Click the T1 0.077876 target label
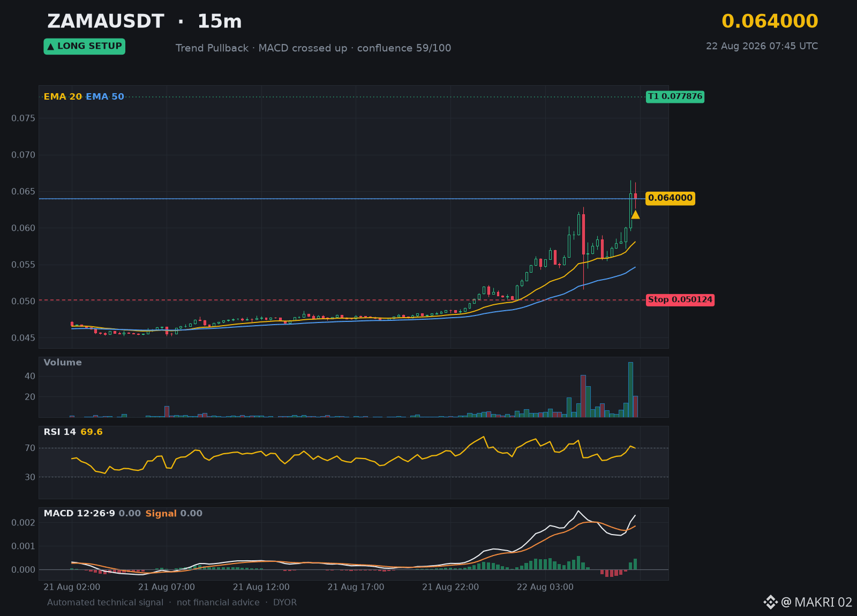Viewport: 857px width, 616px height. tap(675, 97)
